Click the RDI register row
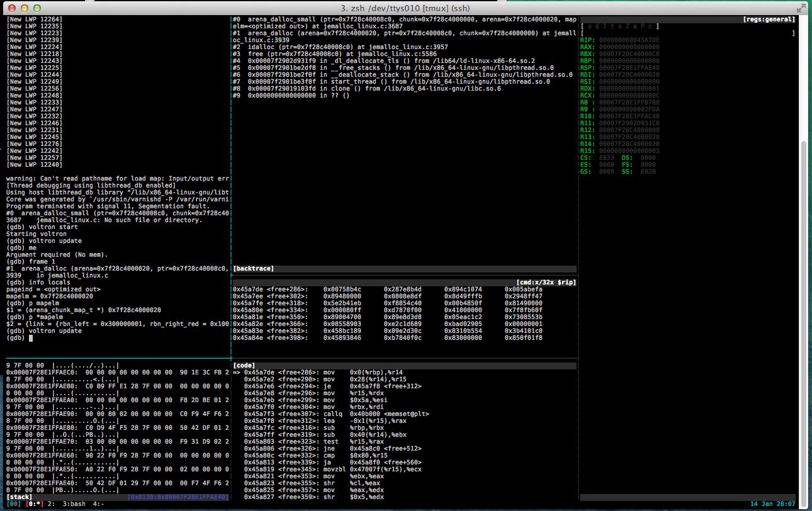The image size is (812, 511). (620, 75)
